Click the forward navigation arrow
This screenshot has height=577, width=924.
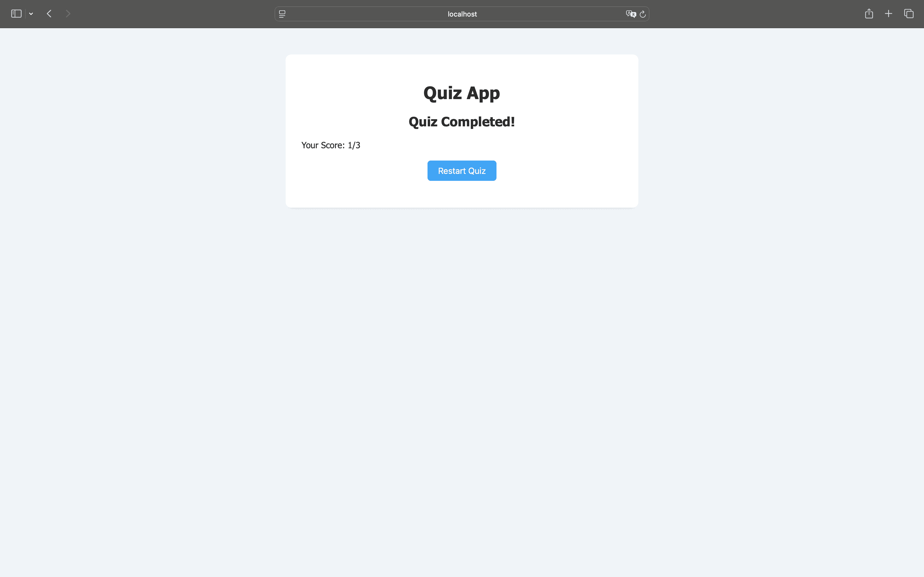tap(68, 14)
